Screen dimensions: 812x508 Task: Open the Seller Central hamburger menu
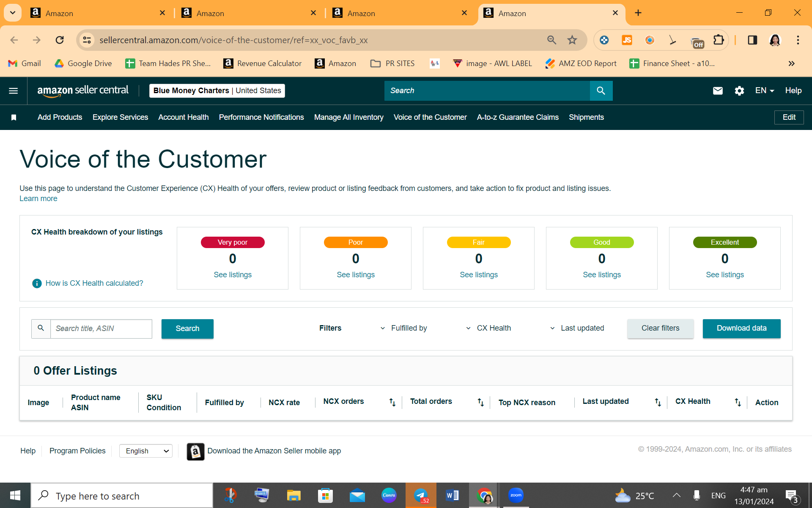click(x=14, y=91)
